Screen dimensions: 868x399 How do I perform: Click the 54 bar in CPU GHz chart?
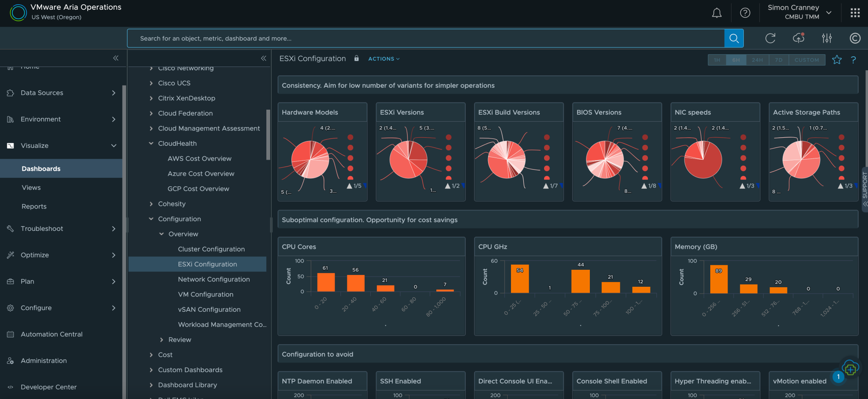pyautogui.click(x=519, y=279)
